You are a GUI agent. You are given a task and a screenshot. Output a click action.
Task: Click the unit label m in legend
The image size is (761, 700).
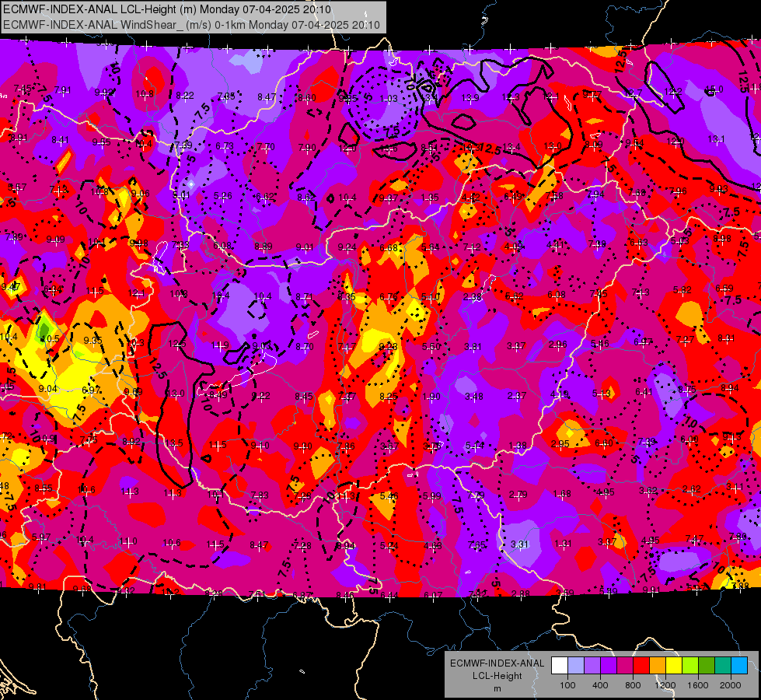tap(497, 688)
